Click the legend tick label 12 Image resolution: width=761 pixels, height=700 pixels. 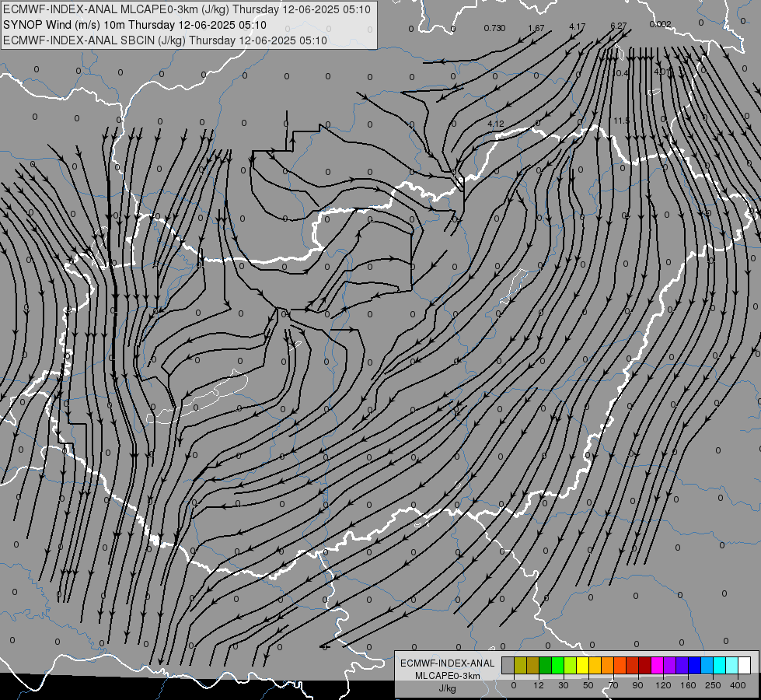click(539, 685)
